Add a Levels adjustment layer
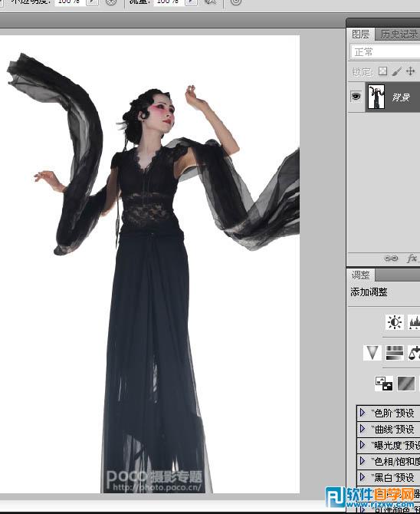 click(x=414, y=322)
